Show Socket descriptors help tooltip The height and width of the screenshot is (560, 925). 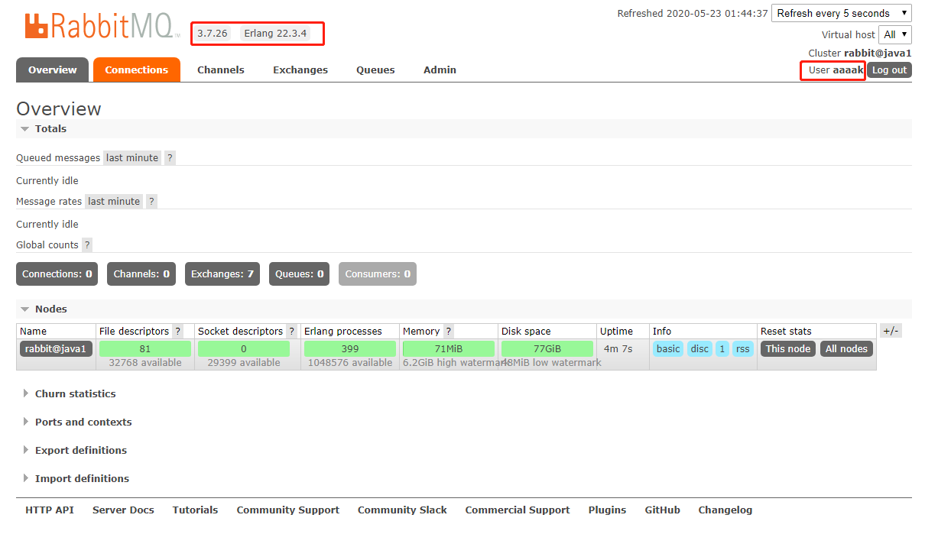tap(291, 331)
